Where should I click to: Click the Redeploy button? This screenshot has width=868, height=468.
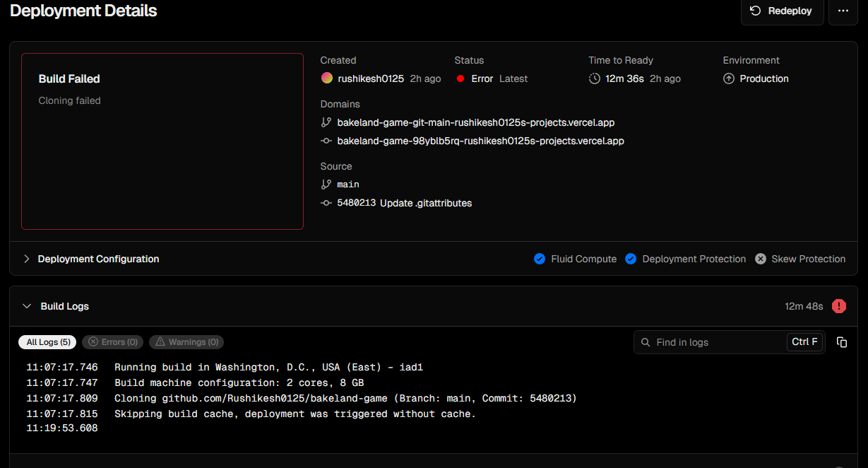coord(782,11)
